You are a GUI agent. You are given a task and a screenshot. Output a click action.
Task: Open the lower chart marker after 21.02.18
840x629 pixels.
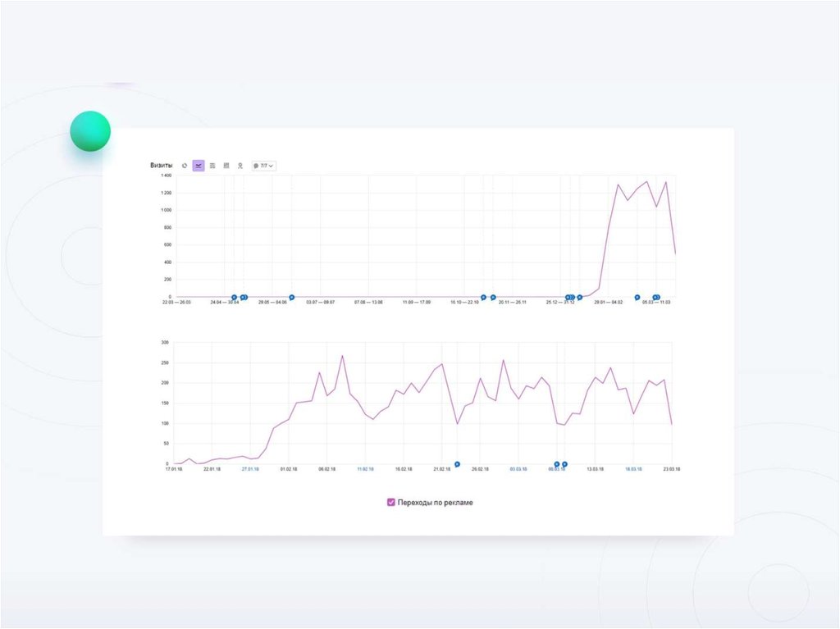point(457,464)
